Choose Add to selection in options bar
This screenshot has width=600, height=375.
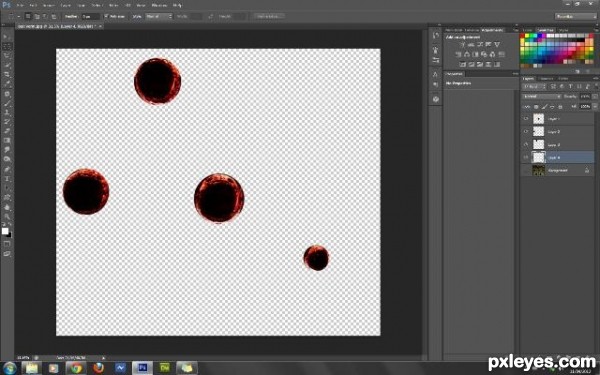[x=37, y=16]
